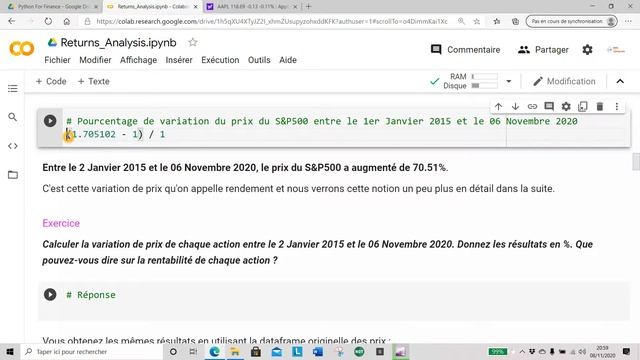
Task: Star the Returns_Analysis.ipynb notebook
Action: coord(193,42)
